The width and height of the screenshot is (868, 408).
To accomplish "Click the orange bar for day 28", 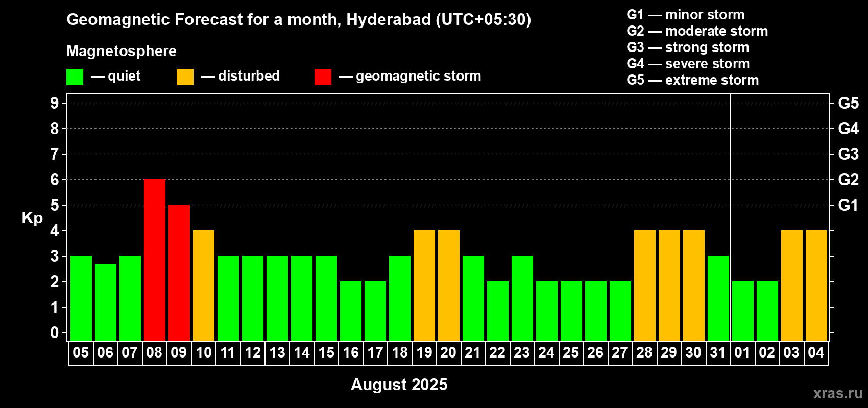I will [645, 285].
